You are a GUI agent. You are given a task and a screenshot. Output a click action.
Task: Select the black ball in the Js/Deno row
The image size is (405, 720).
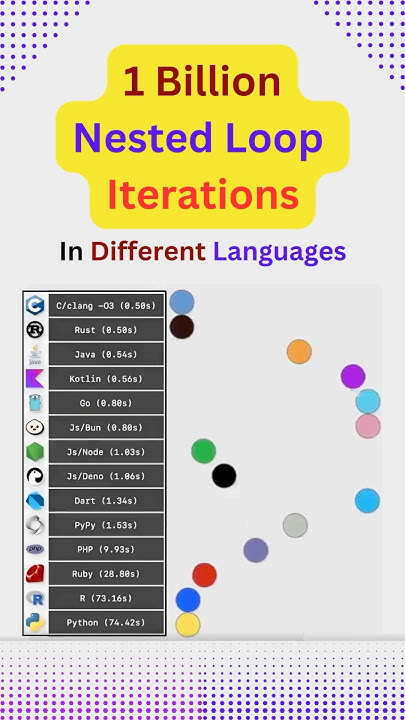point(224,475)
